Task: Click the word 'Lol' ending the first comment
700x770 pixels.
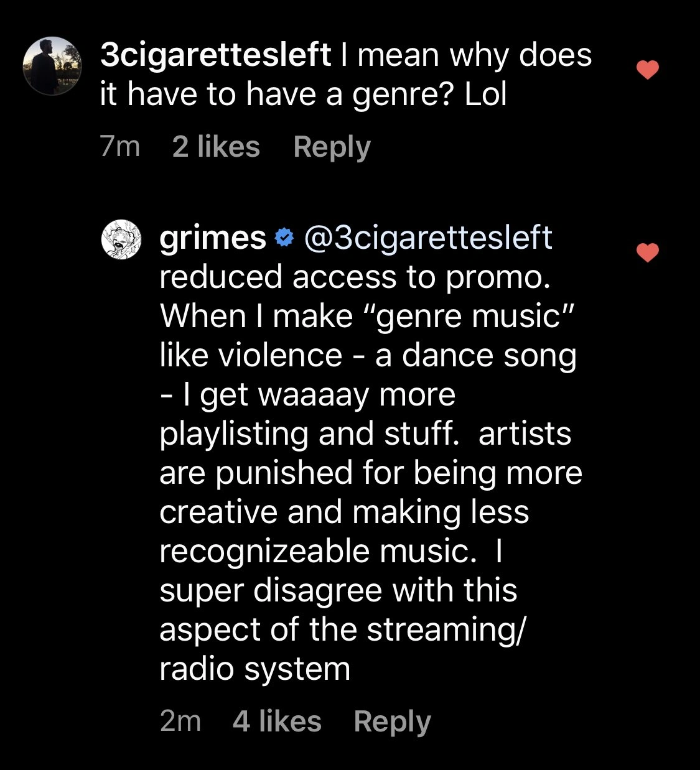Action: point(486,95)
